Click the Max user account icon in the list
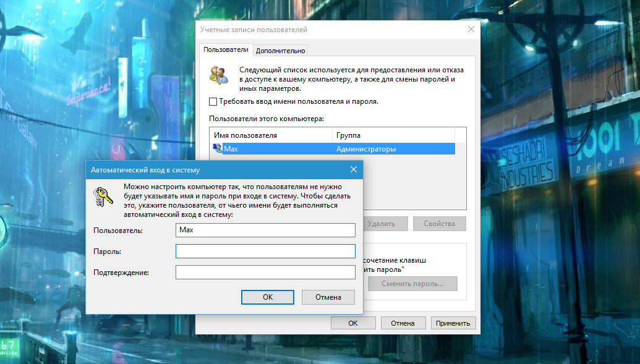 pos(217,149)
